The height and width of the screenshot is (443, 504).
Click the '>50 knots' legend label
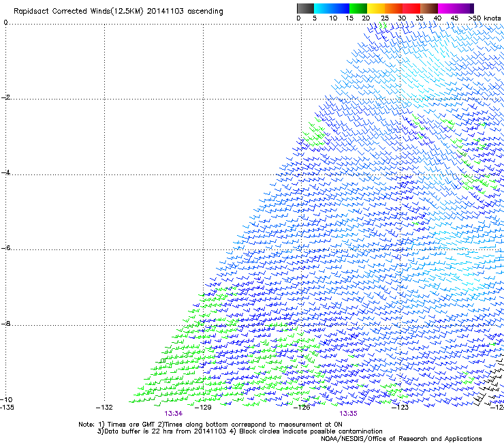tap(484, 18)
